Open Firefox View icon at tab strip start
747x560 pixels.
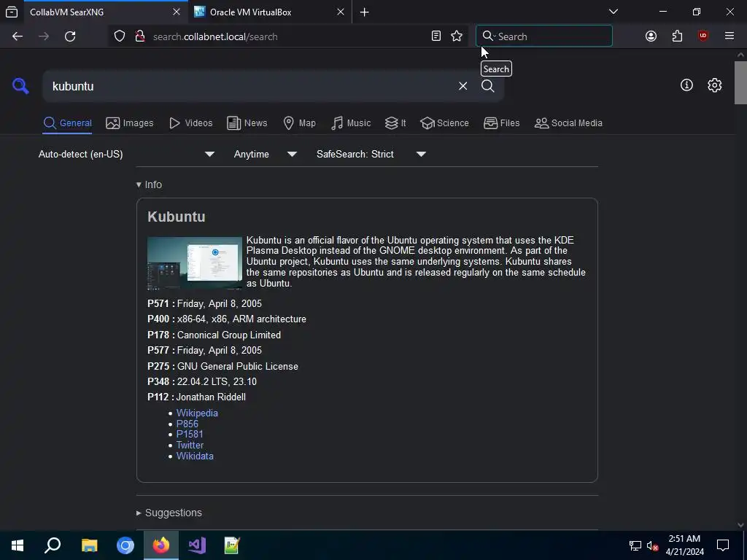[x=12, y=12]
